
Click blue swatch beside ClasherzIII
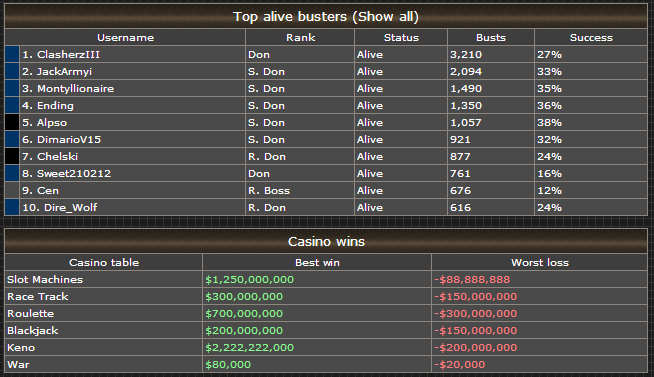[x=12, y=55]
